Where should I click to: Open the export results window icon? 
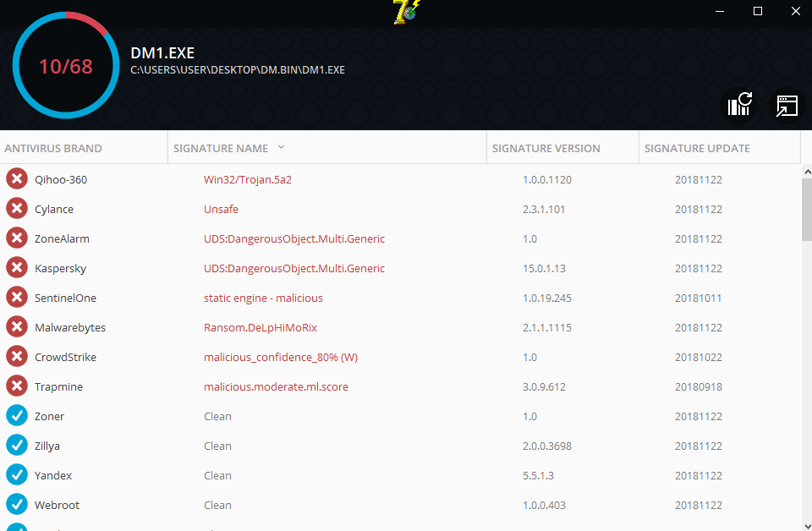pos(787,106)
